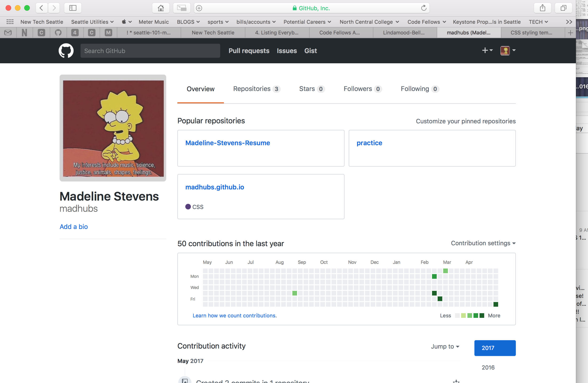Expand the bills/accounts bookmark folder
This screenshot has width=588, height=383.
click(x=256, y=22)
